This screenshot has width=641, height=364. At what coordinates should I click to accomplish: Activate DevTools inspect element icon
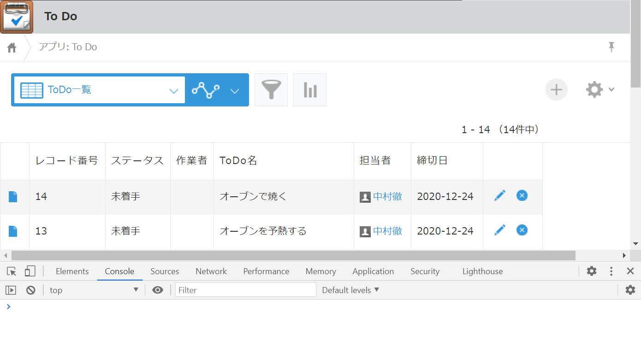click(12, 271)
